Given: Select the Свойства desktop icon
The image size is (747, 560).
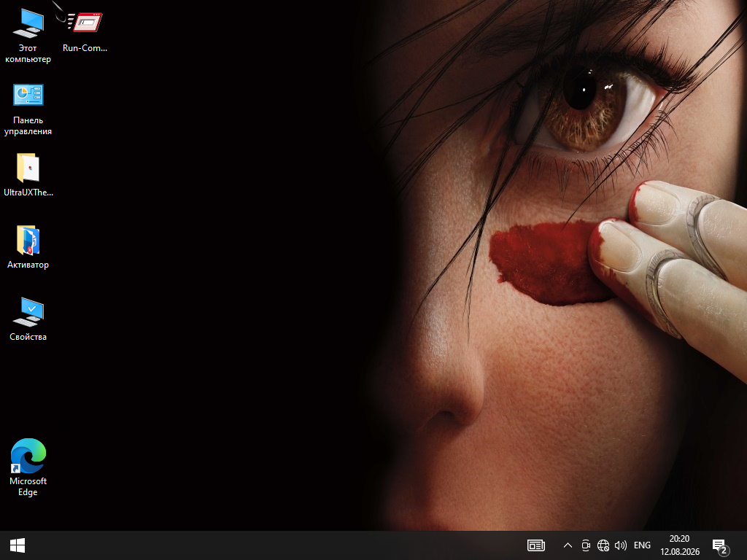Looking at the screenshot, I should coord(28,319).
